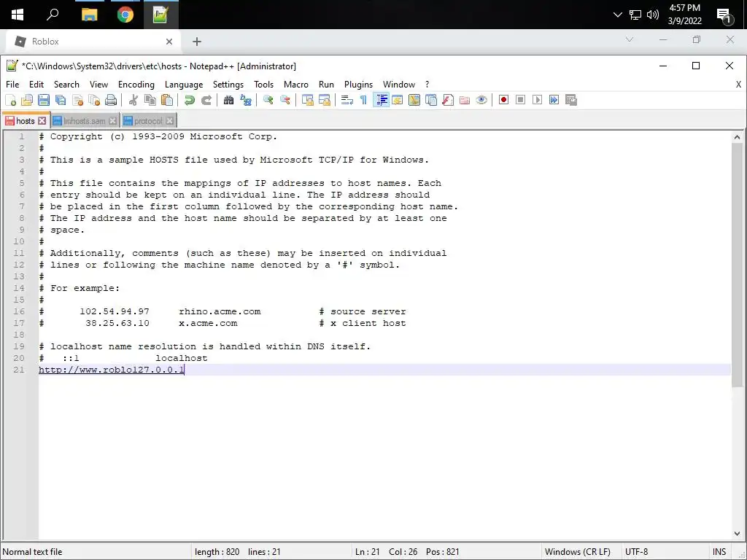Toggle the highlighted indent guide button
The height and width of the screenshot is (560, 747).
pos(381,100)
